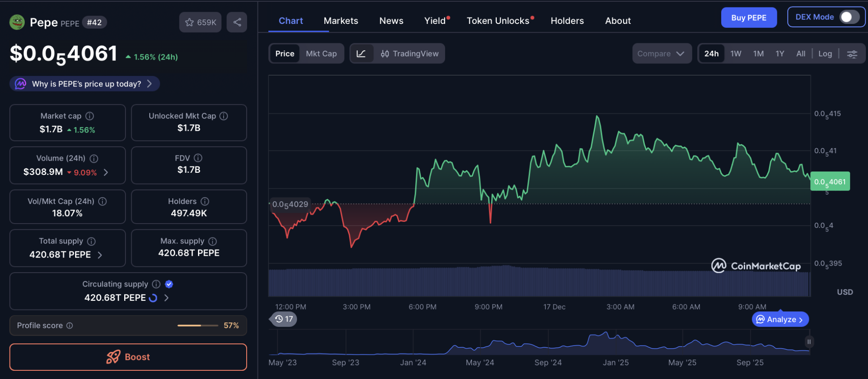The image size is (868, 379).
Task: Switch chart to Mkt Cap view
Action: pyautogui.click(x=321, y=53)
